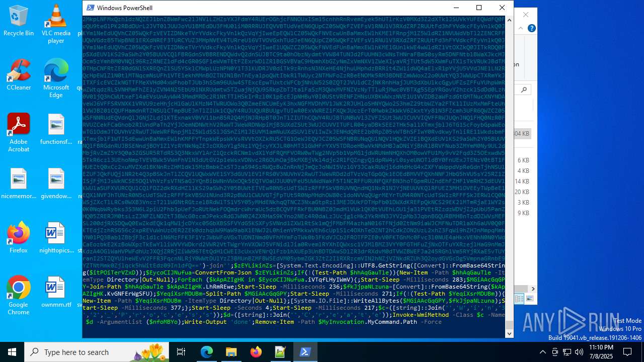
Task: Select the functionsf... image file on desktop
Action: point(56,129)
